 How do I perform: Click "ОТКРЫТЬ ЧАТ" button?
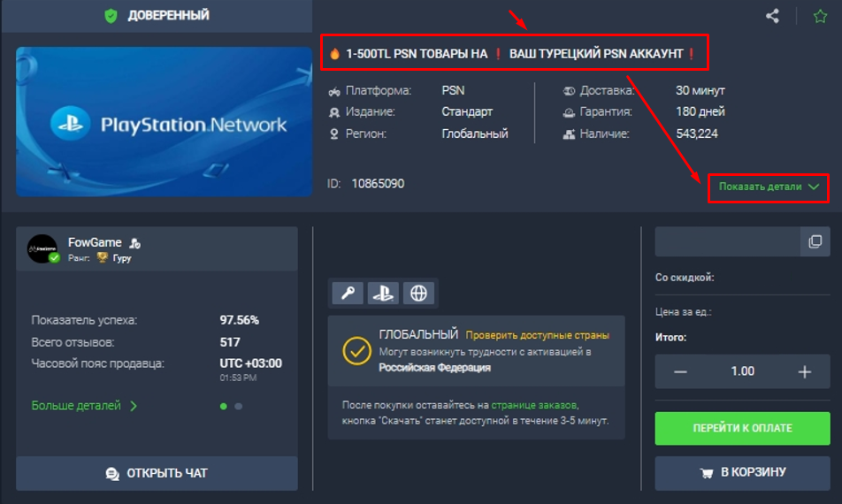coord(157,473)
